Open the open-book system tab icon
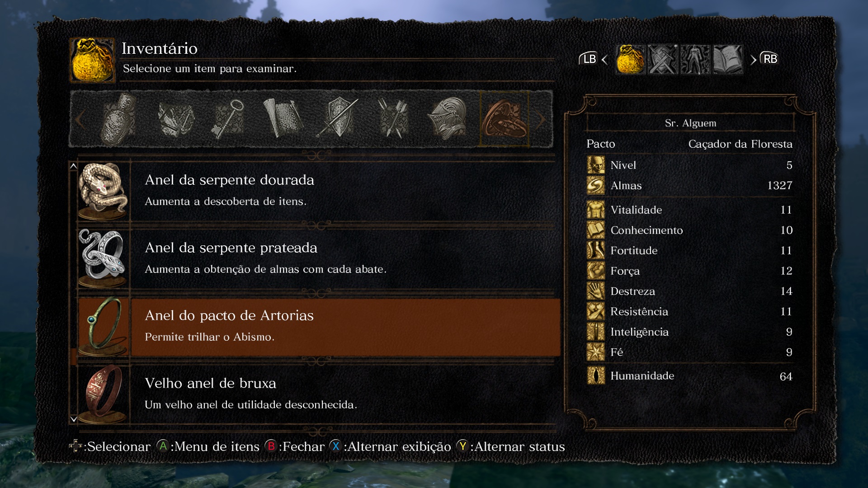 pos(728,59)
